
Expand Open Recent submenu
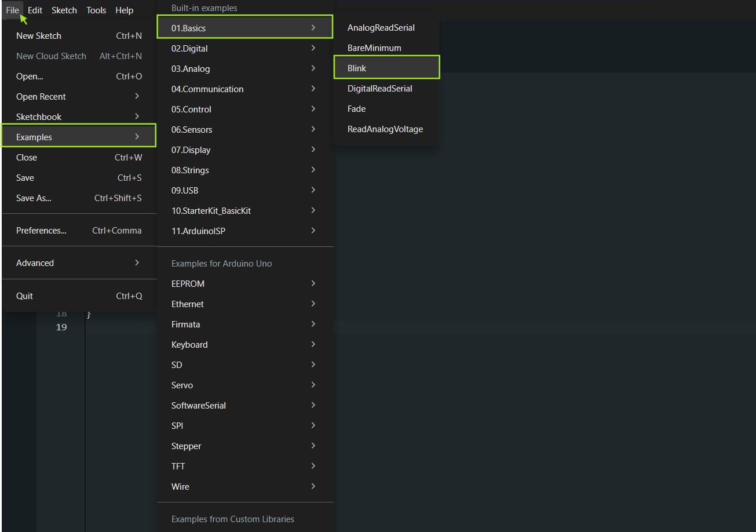(x=79, y=97)
